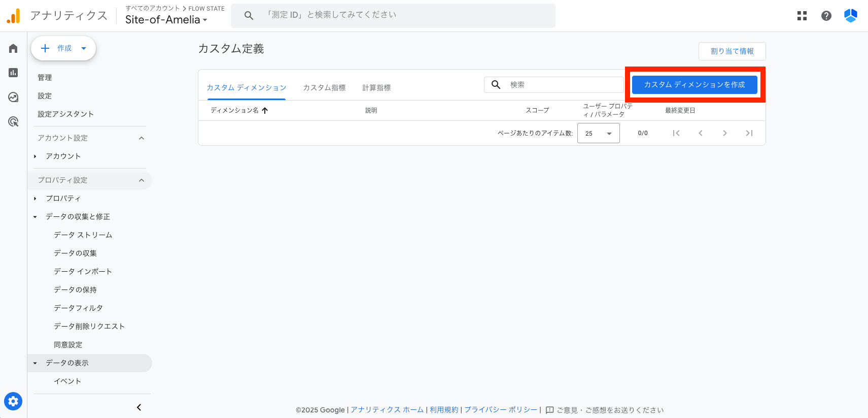Open the Reports bar chart icon

tap(13, 73)
